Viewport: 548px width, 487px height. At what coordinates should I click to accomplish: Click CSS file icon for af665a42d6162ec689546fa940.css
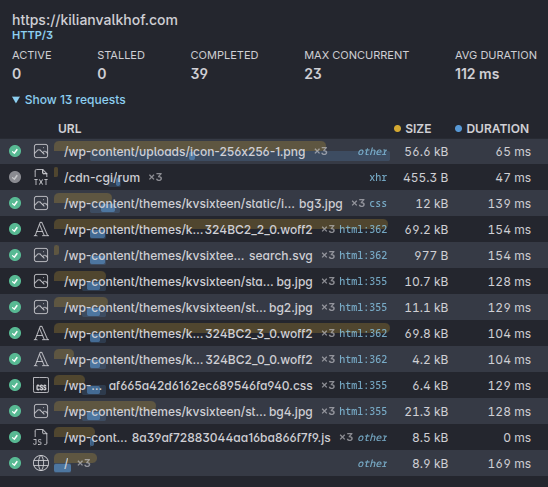pyautogui.click(x=41, y=385)
